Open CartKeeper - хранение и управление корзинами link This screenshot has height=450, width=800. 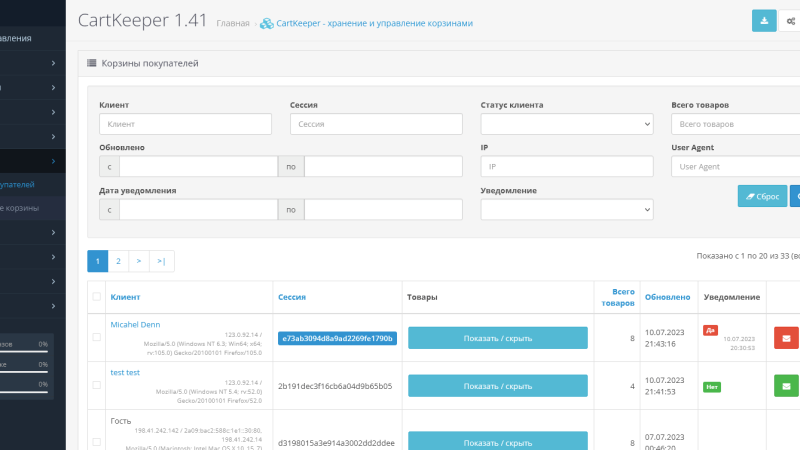(374, 23)
